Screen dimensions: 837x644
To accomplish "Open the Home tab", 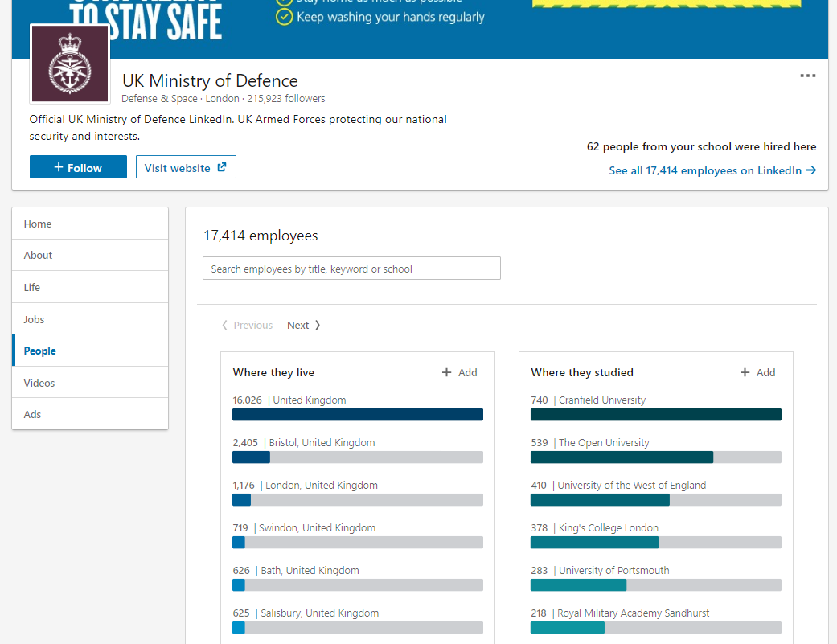I will tap(90, 224).
